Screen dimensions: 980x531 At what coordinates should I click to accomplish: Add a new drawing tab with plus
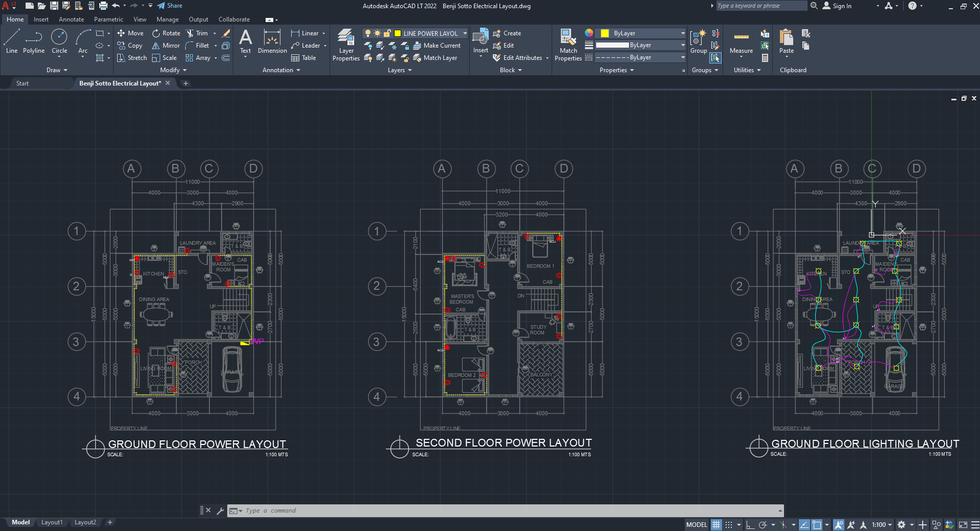[186, 83]
